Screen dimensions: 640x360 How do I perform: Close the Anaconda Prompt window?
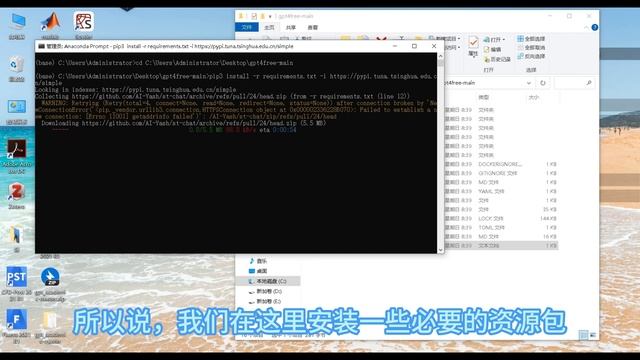[434, 46]
